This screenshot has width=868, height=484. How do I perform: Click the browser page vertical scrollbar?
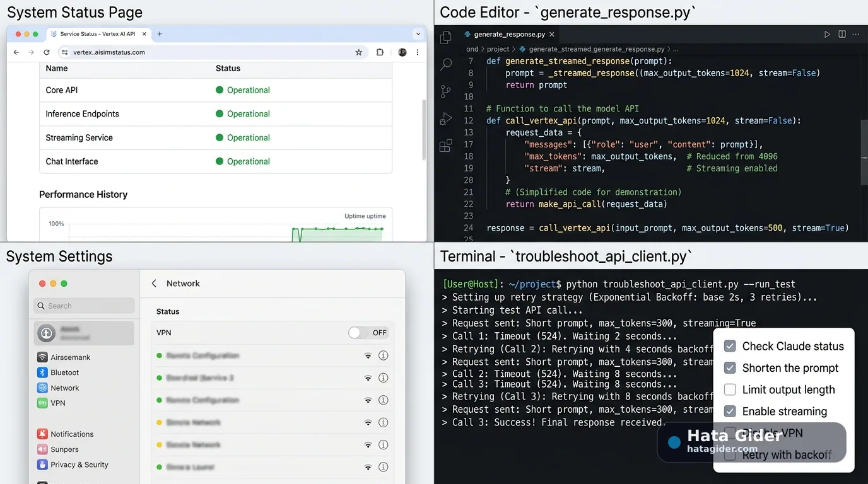click(x=423, y=129)
